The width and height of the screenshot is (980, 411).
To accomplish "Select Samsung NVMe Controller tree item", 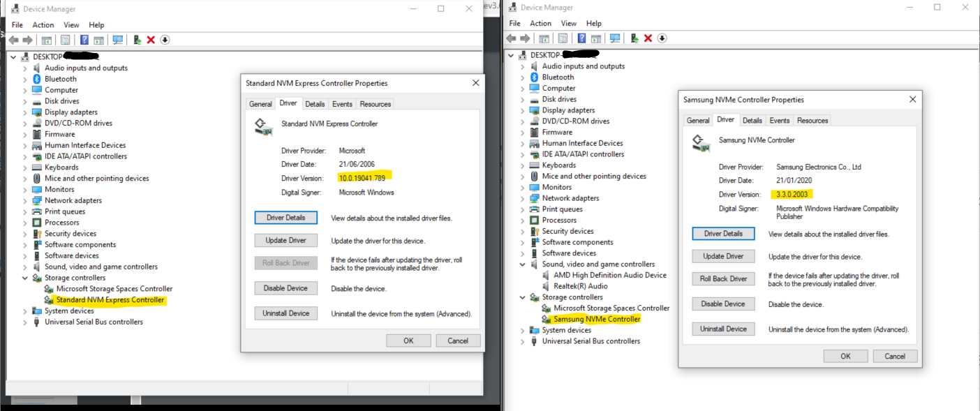I will (x=597, y=319).
